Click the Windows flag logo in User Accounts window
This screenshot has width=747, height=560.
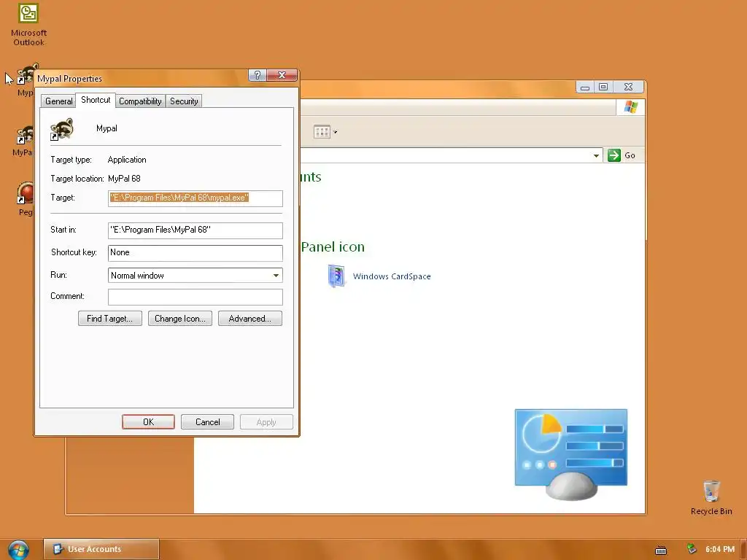631,106
